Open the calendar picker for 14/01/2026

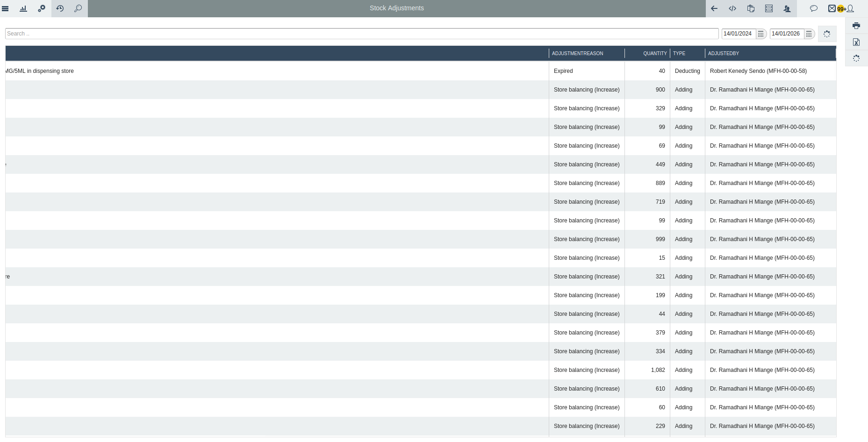(809, 34)
